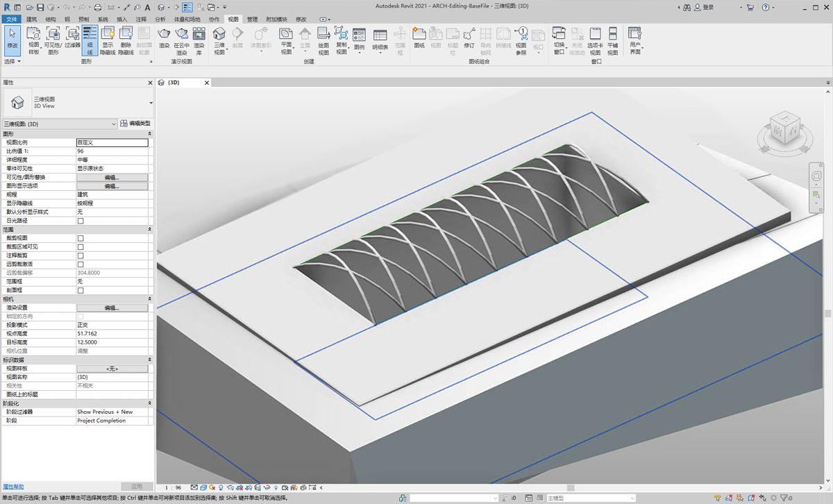This screenshot has height=504, width=833.
Task: Open the 文件 (File) menu
Action: 12,19
